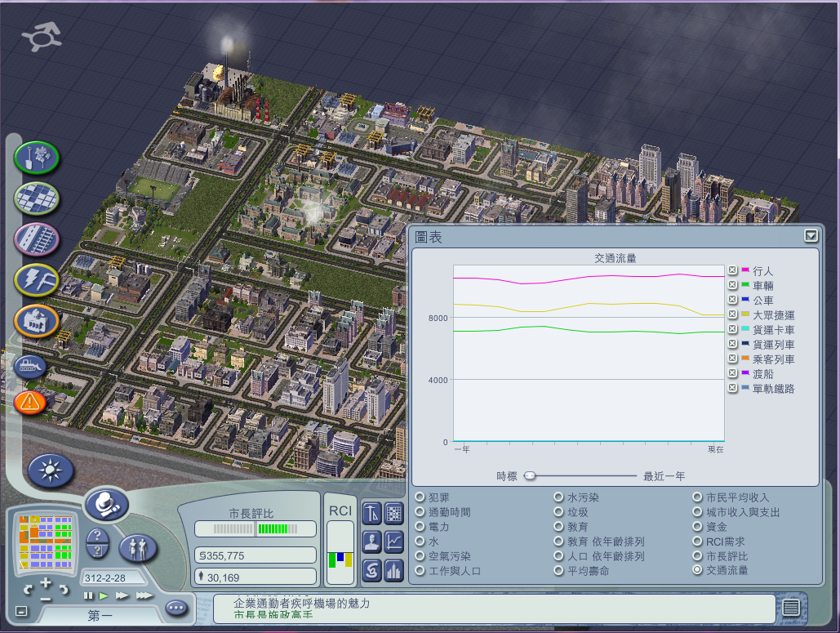Zoom out with the minus icon
This screenshot has height=633, width=840.
click(46, 599)
